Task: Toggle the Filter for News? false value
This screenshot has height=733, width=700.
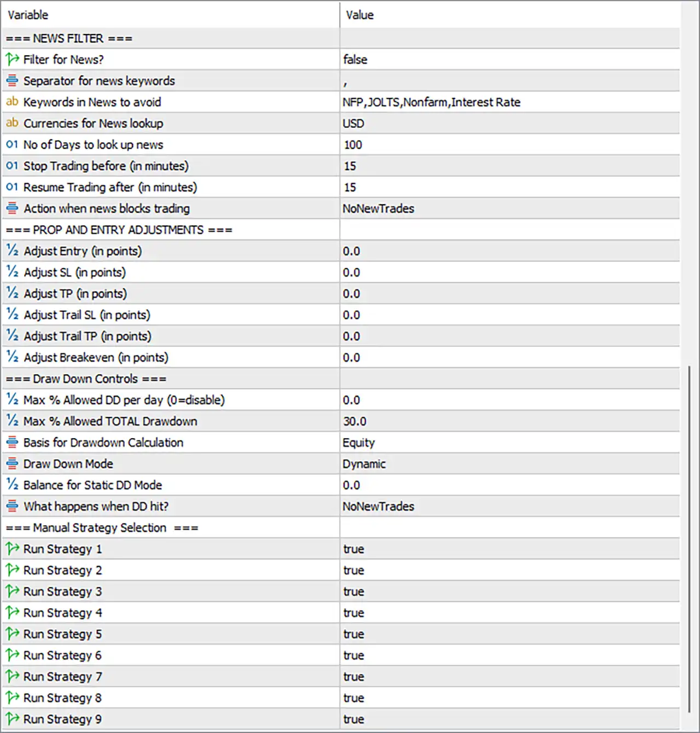Action: pos(510,59)
